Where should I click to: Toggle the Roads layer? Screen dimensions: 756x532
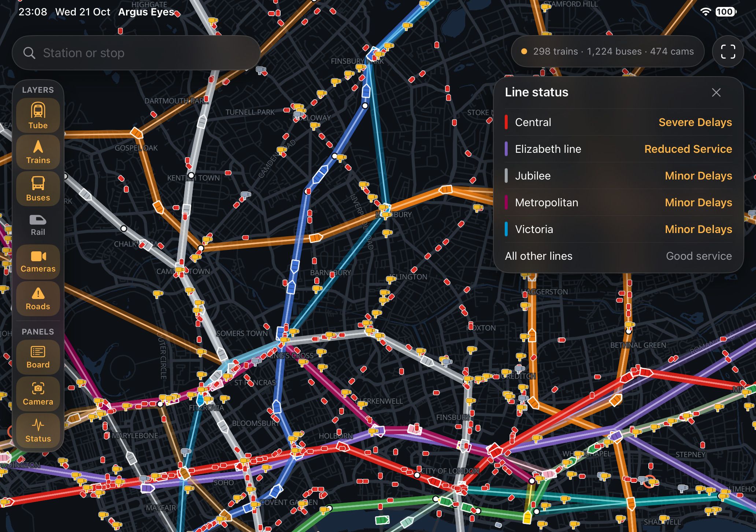point(38,299)
